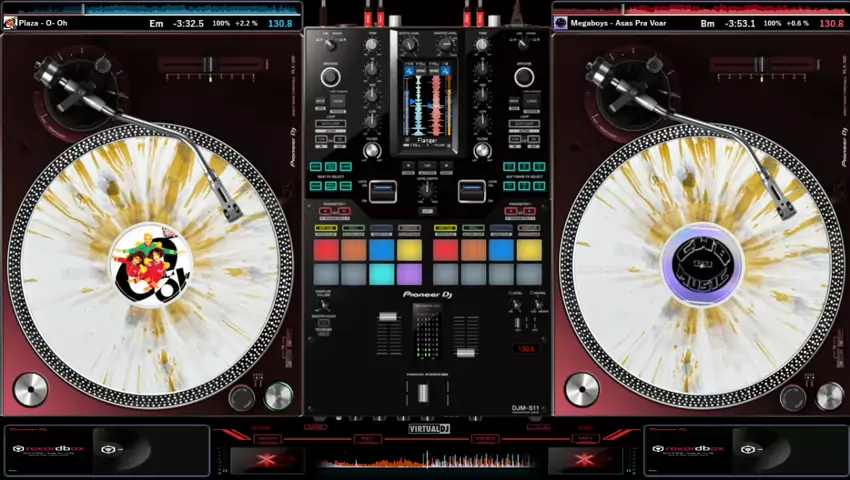Trigger the purple pad on left deck
The image size is (850, 480).
coord(409,274)
